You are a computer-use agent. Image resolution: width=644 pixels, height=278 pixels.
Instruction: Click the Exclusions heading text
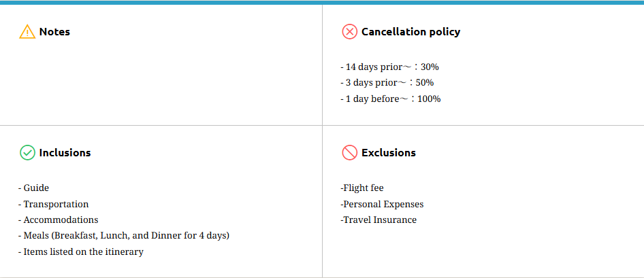click(x=388, y=153)
